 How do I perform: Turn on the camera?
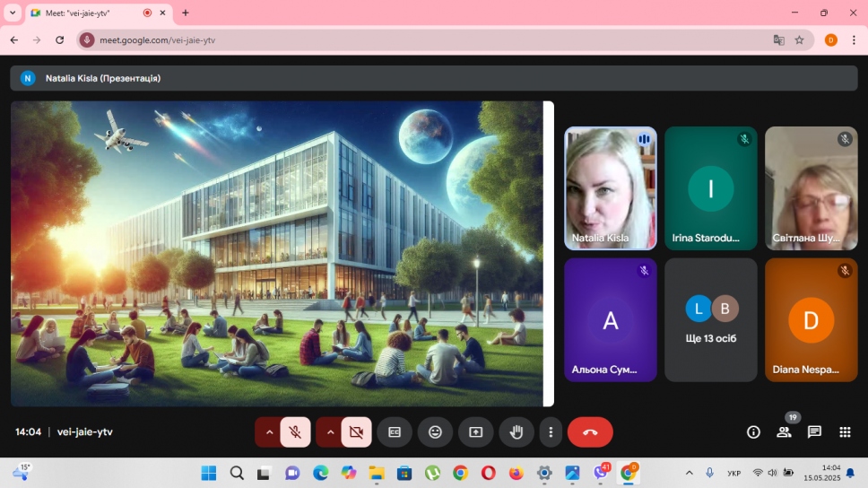point(356,432)
